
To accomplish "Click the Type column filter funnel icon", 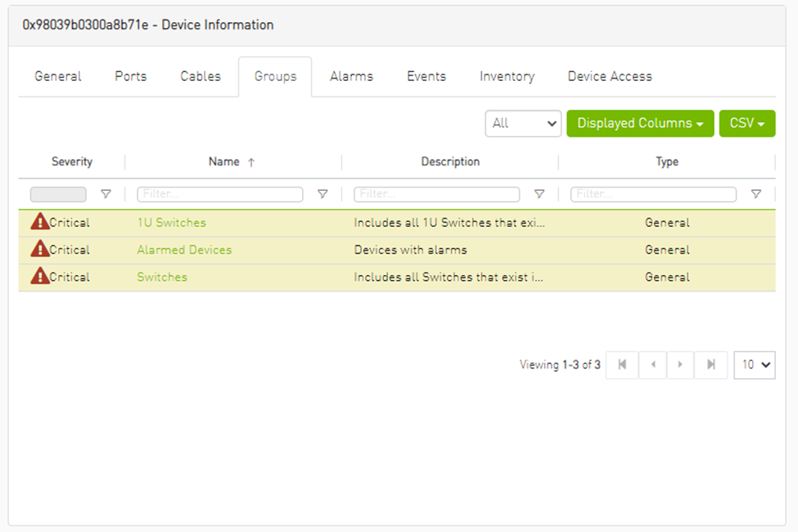I will tap(756, 194).
